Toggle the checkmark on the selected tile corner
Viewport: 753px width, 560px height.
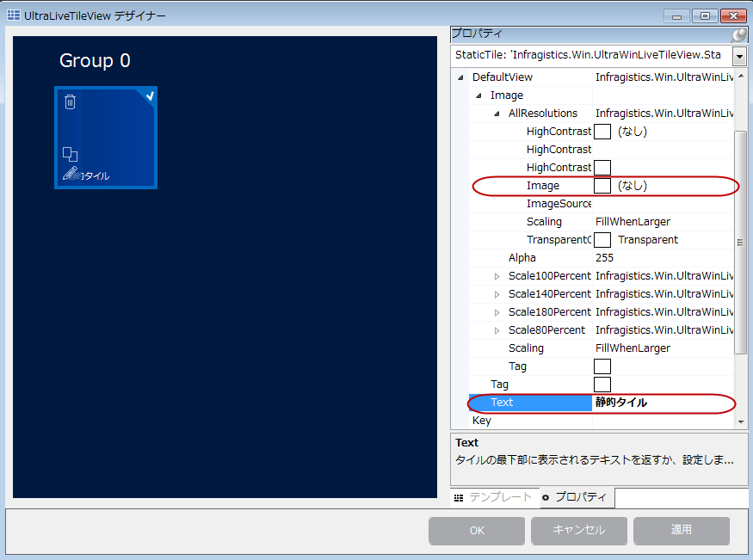(150, 97)
